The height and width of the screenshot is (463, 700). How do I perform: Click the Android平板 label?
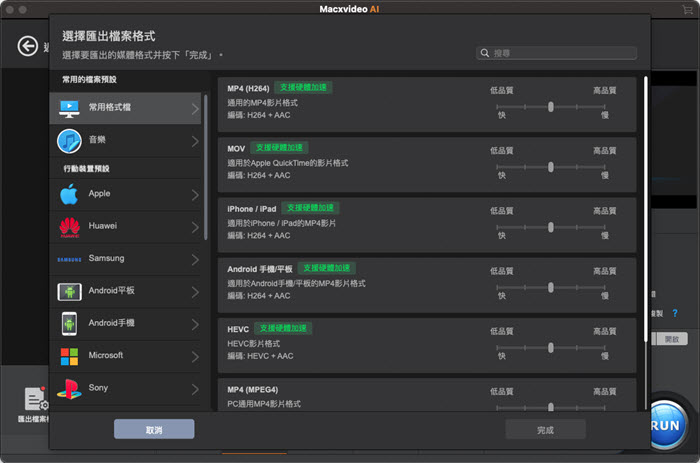click(112, 291)
